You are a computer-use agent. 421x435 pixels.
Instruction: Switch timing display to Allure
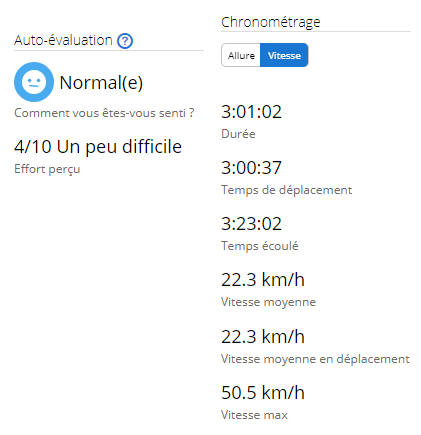241,55
